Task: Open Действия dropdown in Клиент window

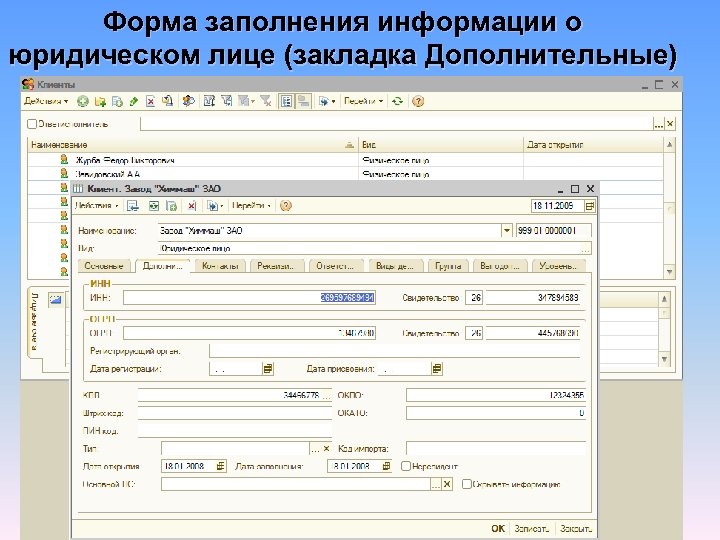Action: pyautogui.click(x=96, y=206)
